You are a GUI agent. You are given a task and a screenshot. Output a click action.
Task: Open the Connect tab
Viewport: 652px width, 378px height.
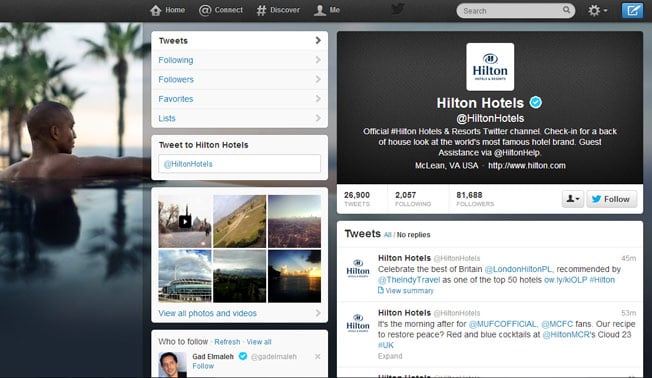[x=221, y=10]
